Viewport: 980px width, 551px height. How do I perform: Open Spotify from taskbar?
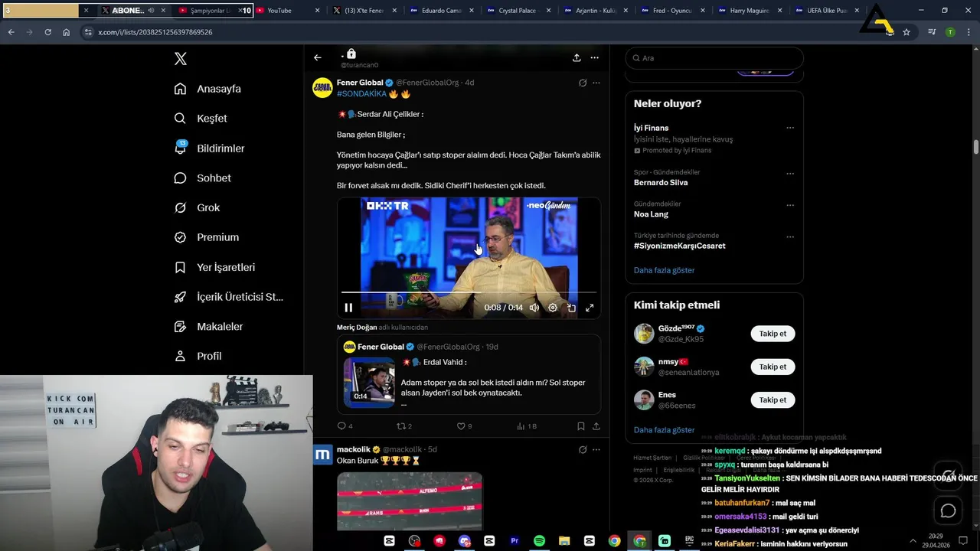coord(539,540)
